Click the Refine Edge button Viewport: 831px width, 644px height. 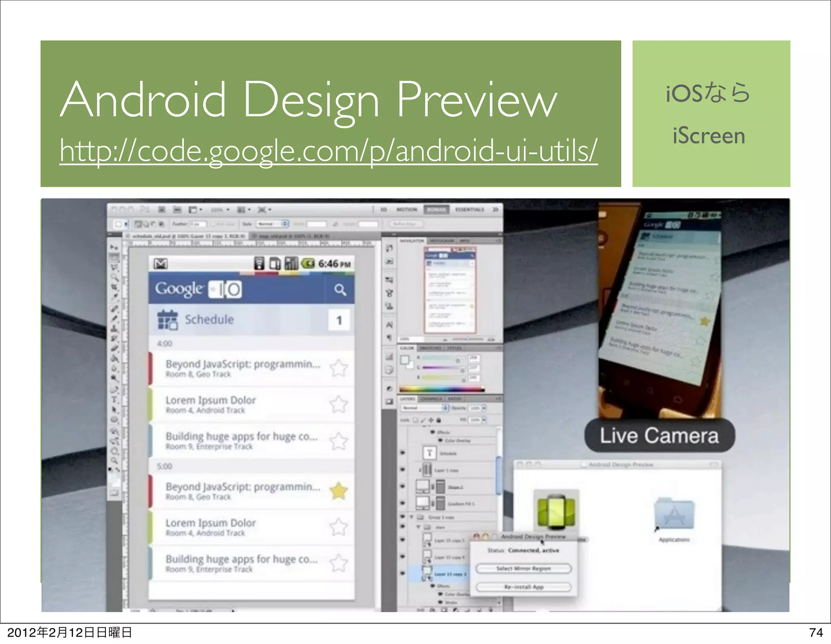pos(407,224)
